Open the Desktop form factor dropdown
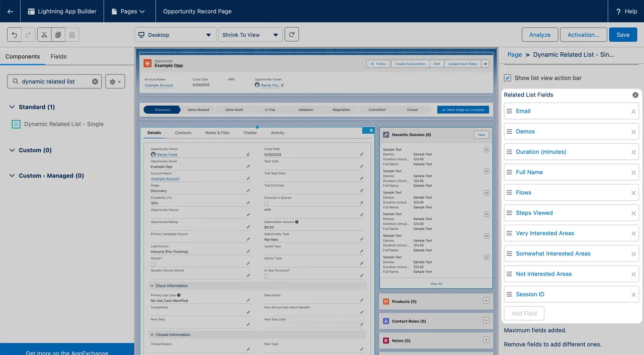The width and height of the screenshot is (644, 355). 175,35
